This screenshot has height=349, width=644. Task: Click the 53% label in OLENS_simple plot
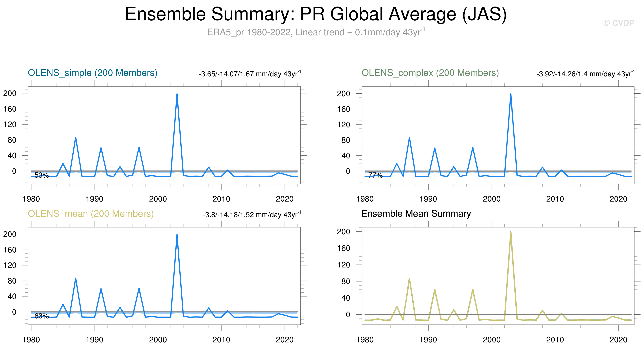(42, 175)
